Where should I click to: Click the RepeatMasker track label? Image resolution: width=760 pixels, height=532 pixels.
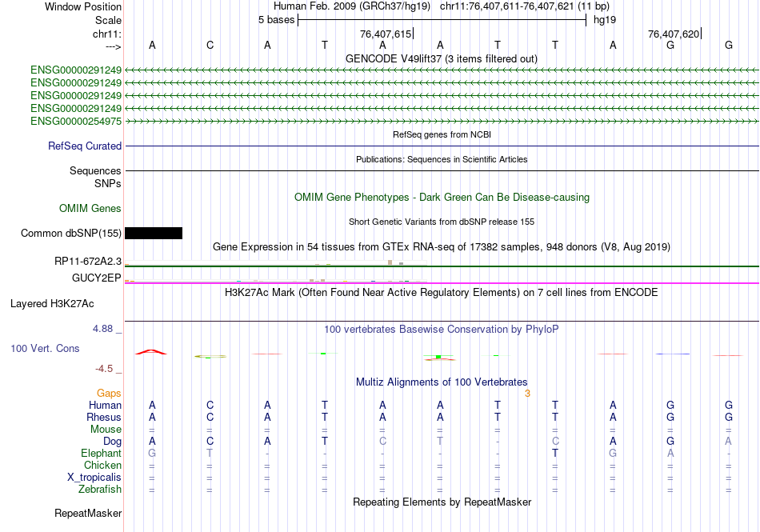[x=88, y=513]
